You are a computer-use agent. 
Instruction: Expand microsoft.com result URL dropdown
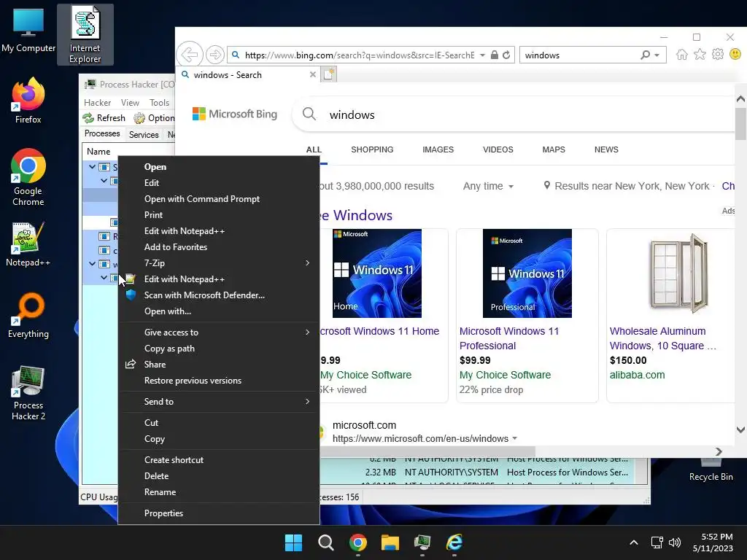tap(514, 438)
